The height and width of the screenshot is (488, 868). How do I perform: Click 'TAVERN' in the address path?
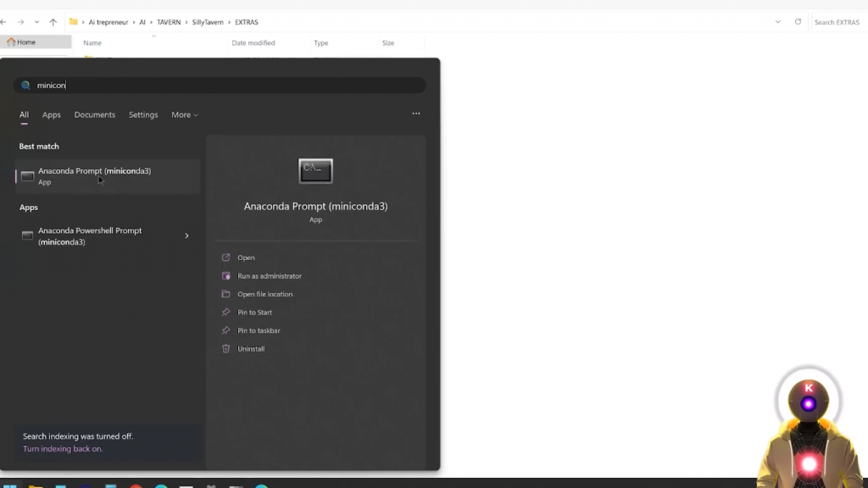(169, 22)
